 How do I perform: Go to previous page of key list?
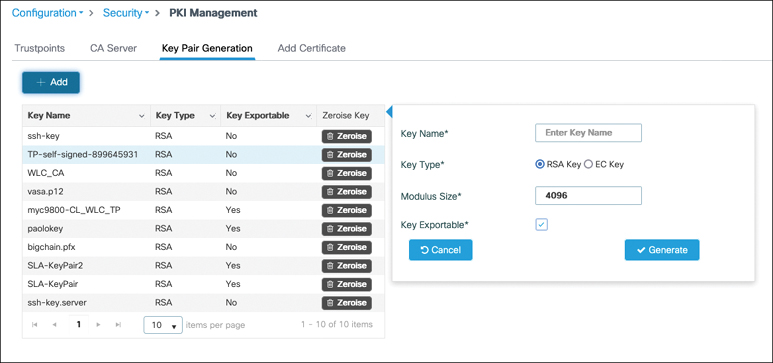(x=55, y=325)
